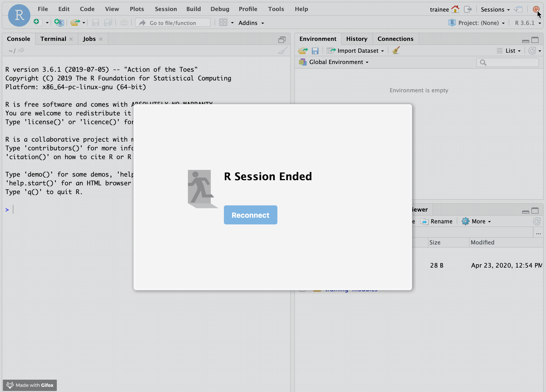Click the save workspace floppy icon
Screen dimensions: 546x392
click(315, 51)
